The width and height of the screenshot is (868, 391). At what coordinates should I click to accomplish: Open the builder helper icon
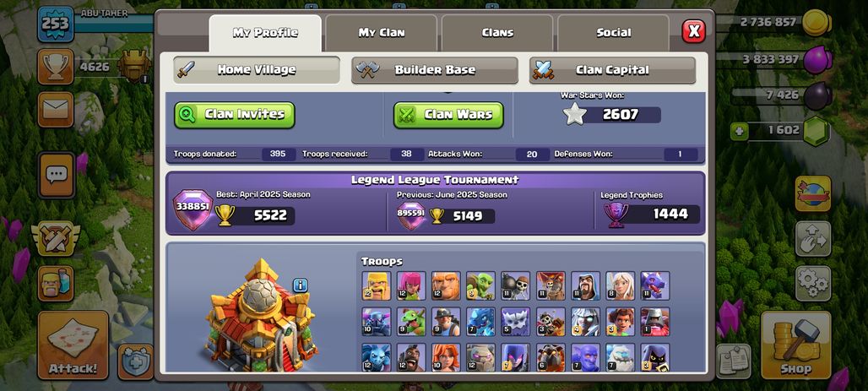[x=56, y=284]
